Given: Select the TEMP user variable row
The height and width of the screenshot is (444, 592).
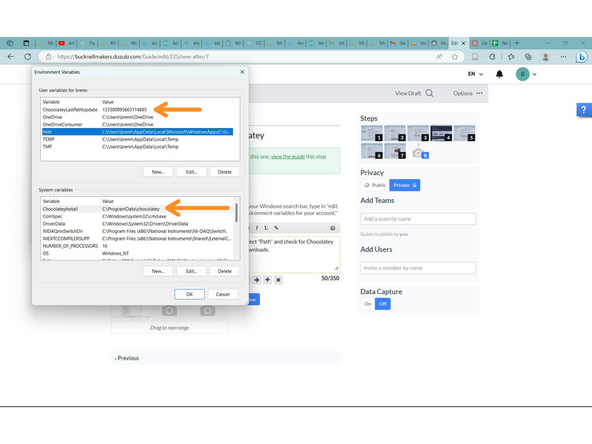Looking at the screenshot, I should point(137,139).
